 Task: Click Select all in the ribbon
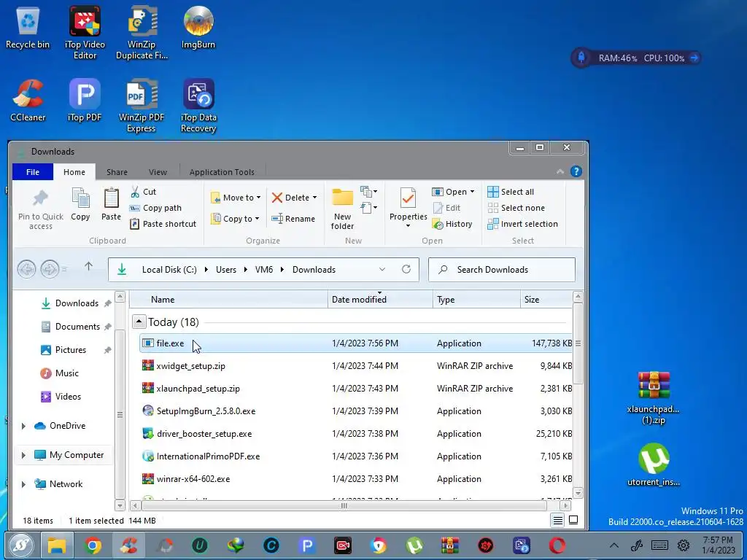pos(511,192)
